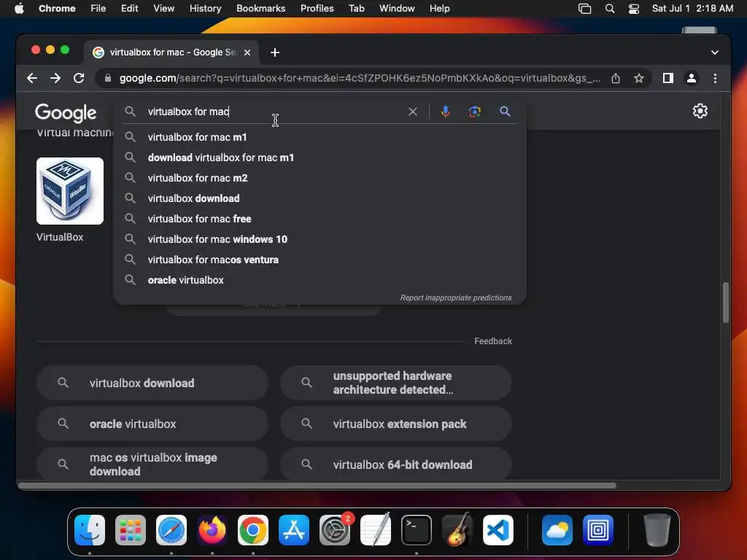
Task: Click the padlock site info icon
Action: (108, 78)
